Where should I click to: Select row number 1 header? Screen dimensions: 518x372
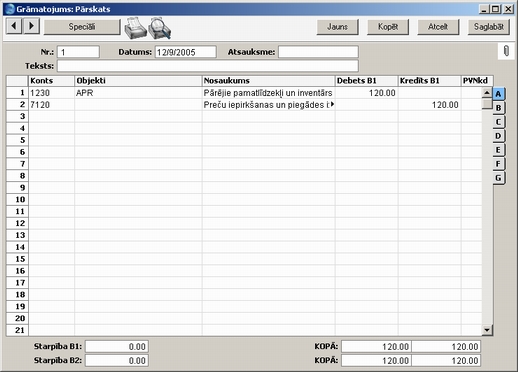click(x=17, y=93)
